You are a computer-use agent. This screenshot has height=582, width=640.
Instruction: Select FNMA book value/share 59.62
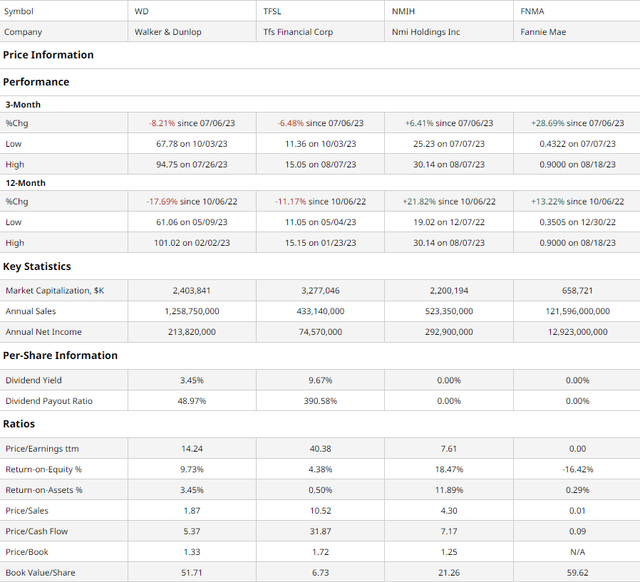(x=578, y=573)
